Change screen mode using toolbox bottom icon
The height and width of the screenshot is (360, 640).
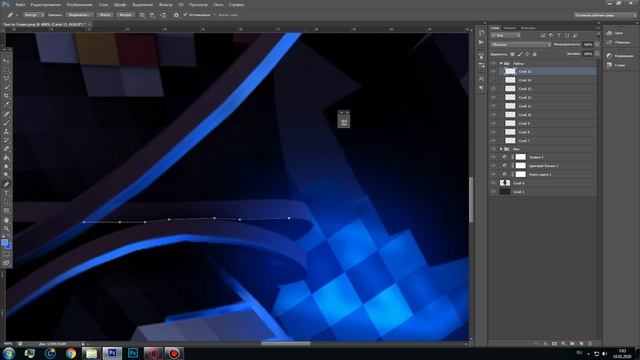(x=6, y=263)
